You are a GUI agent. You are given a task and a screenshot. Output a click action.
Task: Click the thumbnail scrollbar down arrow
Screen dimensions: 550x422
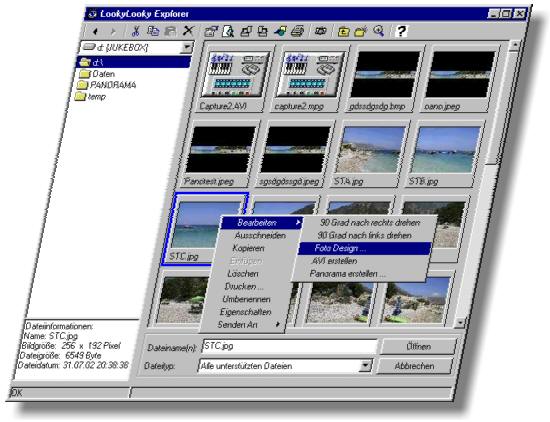tap(460, 322)
